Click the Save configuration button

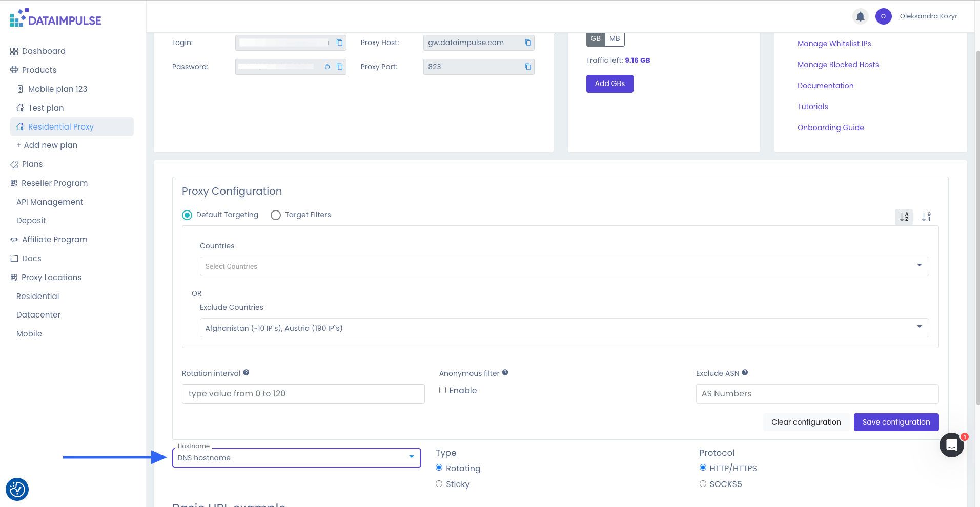pos(896,422)
